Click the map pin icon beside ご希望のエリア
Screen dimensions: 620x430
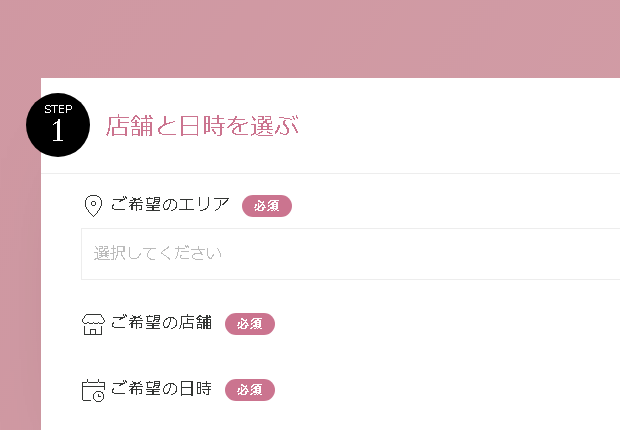click(93, 206)
